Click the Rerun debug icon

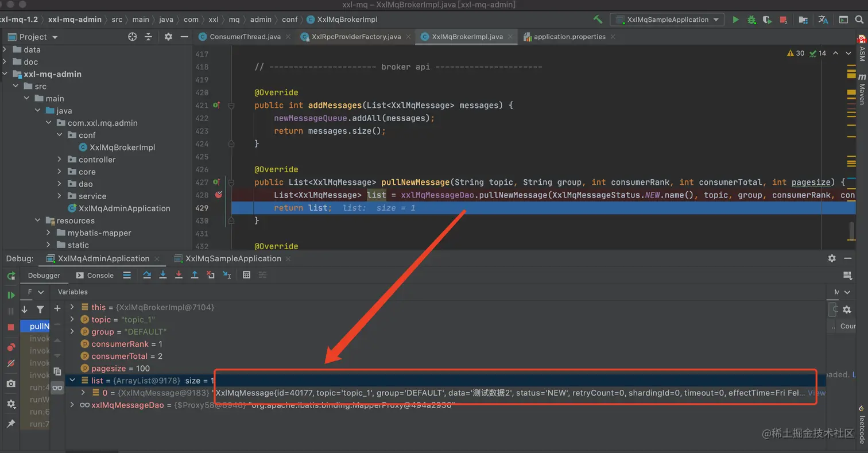click(11, 276)
